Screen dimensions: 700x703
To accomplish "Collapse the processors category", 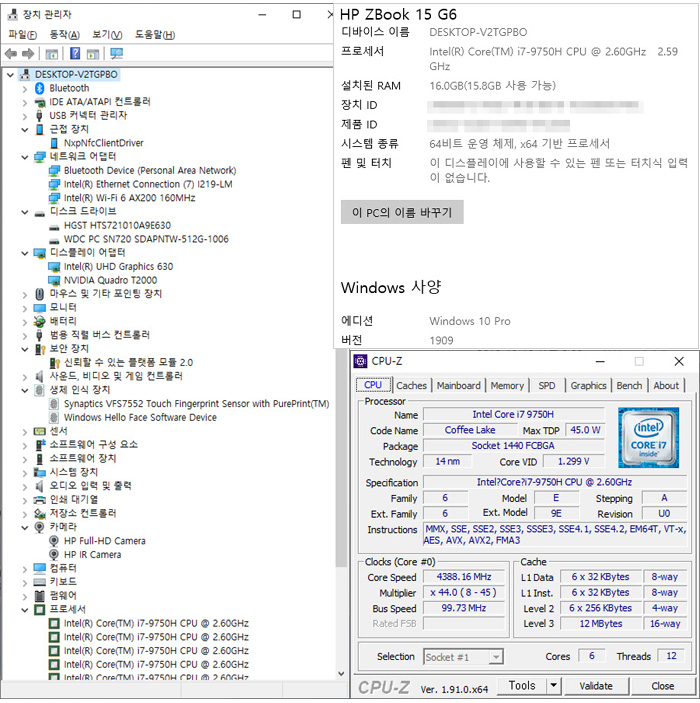I will pos(25,610).
